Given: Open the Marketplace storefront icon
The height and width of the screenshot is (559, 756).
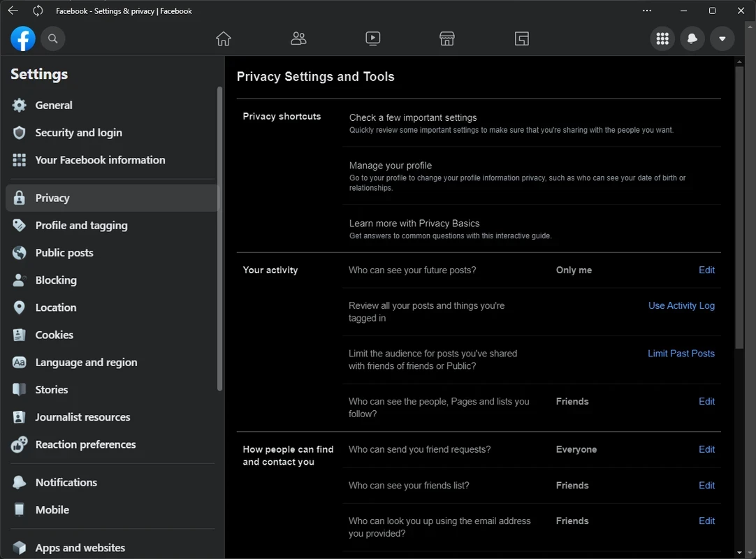Looking at the screenshot, I should pos(447,39).
